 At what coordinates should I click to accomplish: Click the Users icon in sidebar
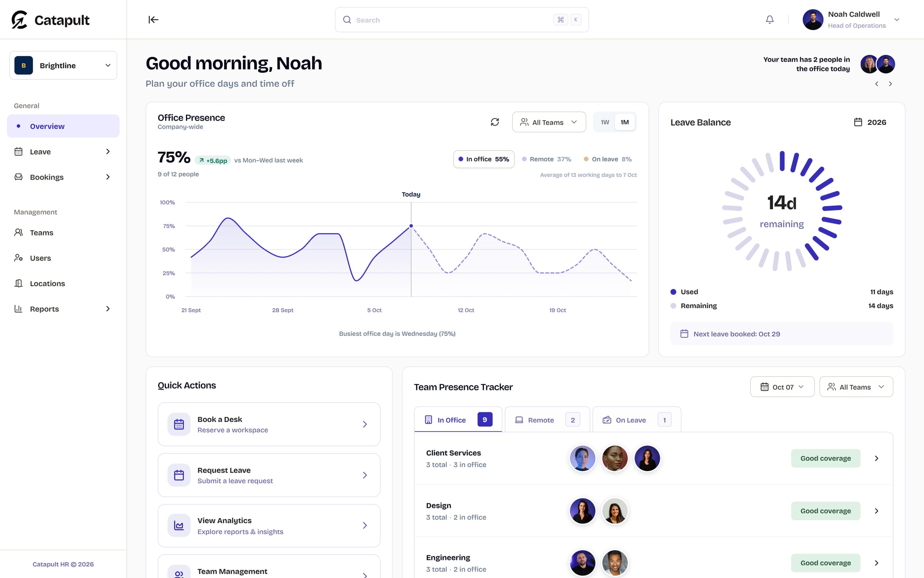(x=18, y=258)
